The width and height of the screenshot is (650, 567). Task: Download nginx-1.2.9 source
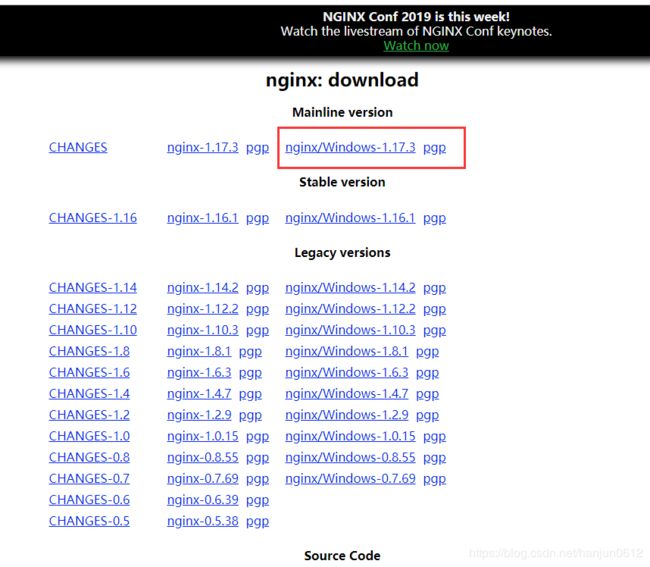point(199,414)
